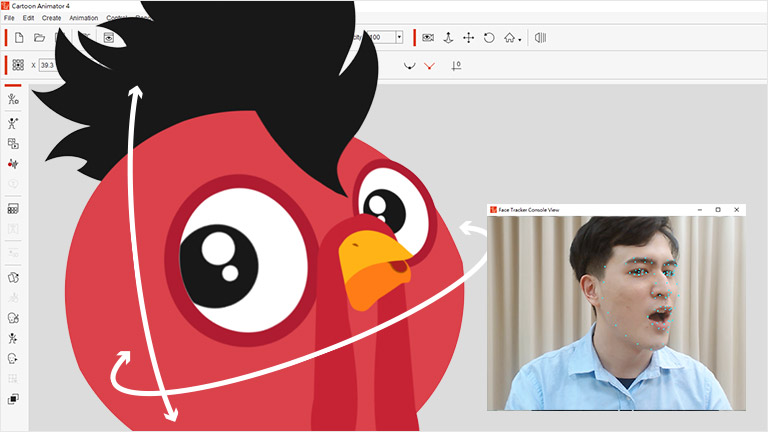Open the Character Composer in left sidebar
This screenshot has width=768, height=432.
click(13, 100)
